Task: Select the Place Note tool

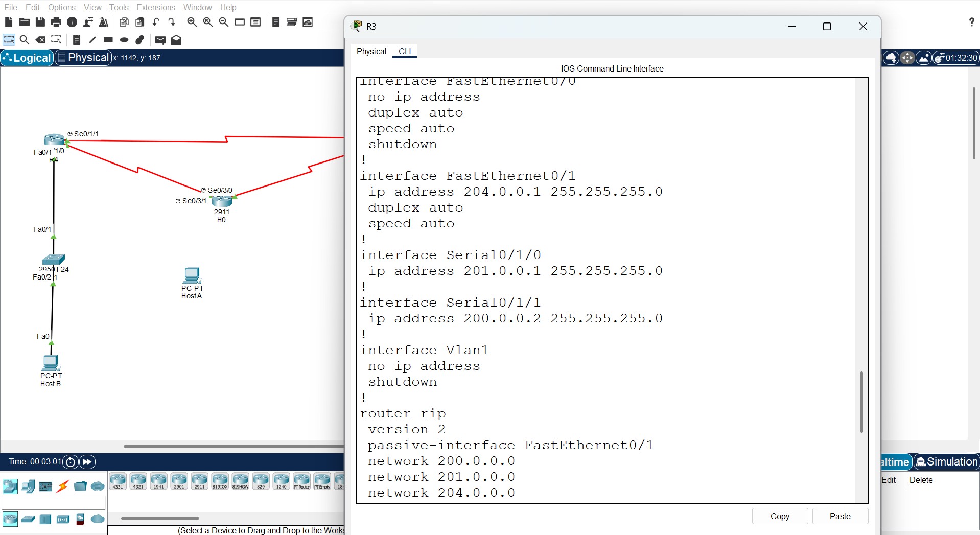Action: coord(76,40)
